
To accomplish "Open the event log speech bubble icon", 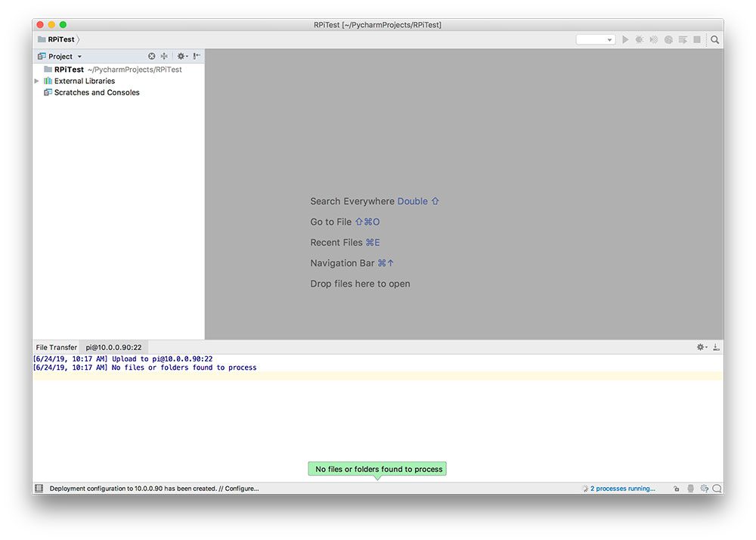I will (717, 489).
